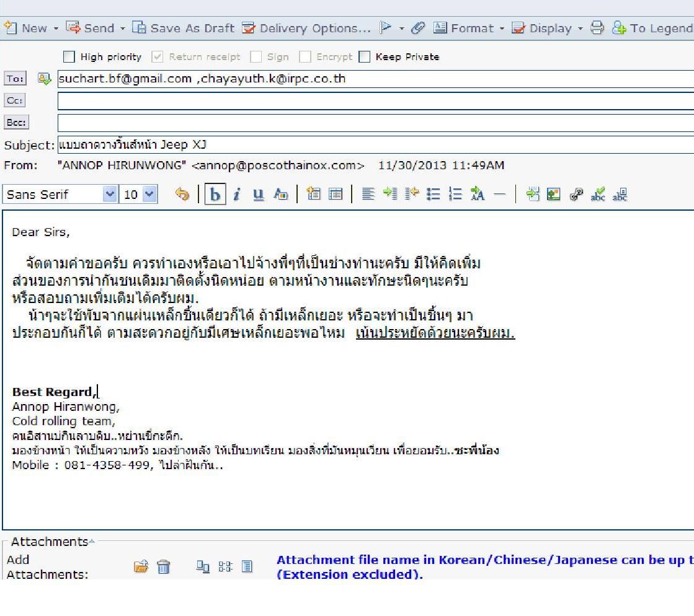Open the Sans Serif font dropdown

coord(110,195)
